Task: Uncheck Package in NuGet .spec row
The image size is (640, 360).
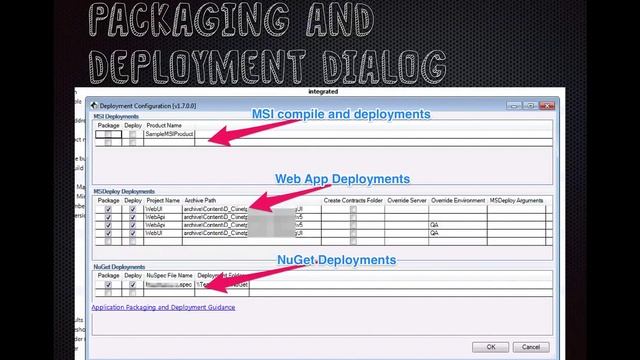Action: 108,284
